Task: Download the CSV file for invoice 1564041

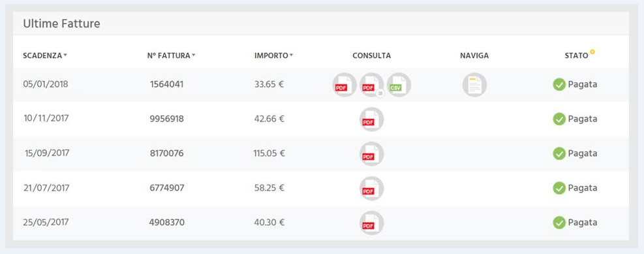Action: click(x=399, y=85)
